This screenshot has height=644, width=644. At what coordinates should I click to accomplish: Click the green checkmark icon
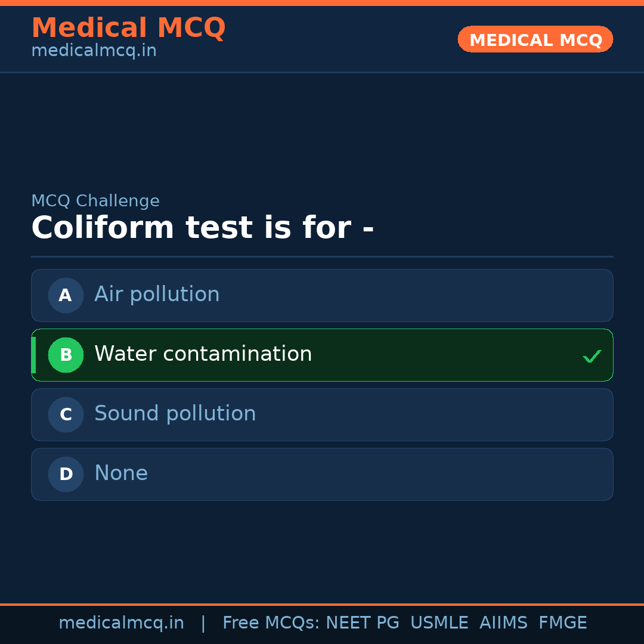592,357
